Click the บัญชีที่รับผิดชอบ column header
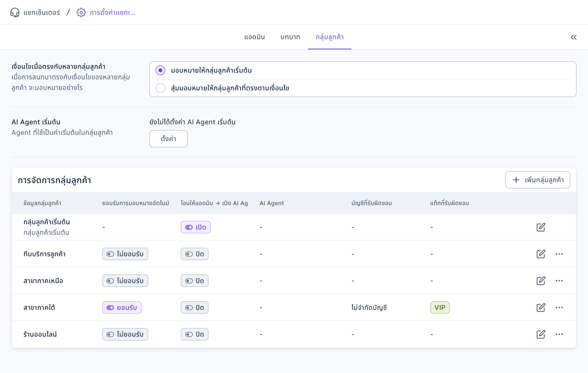588x373 pixels. coord(372,203)
